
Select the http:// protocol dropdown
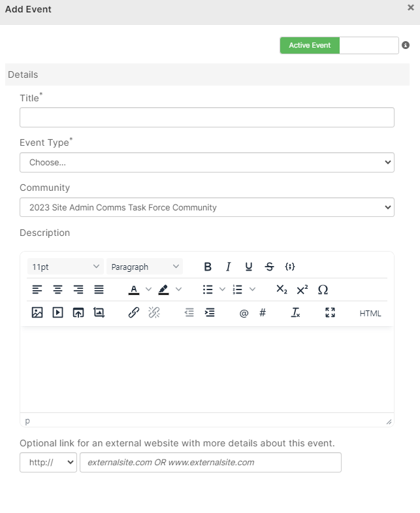point(48,462)
